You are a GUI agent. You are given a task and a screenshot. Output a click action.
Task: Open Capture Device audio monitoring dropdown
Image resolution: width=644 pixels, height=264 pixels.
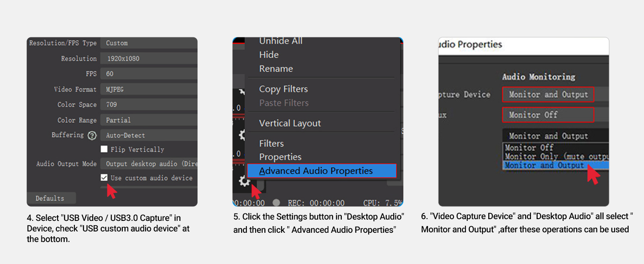[x=548, y=95]
